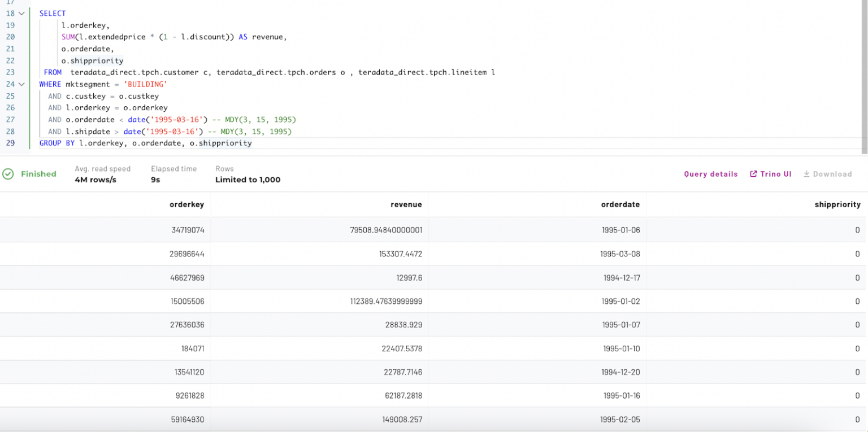Click the Download arrow icon

(806, 174)
